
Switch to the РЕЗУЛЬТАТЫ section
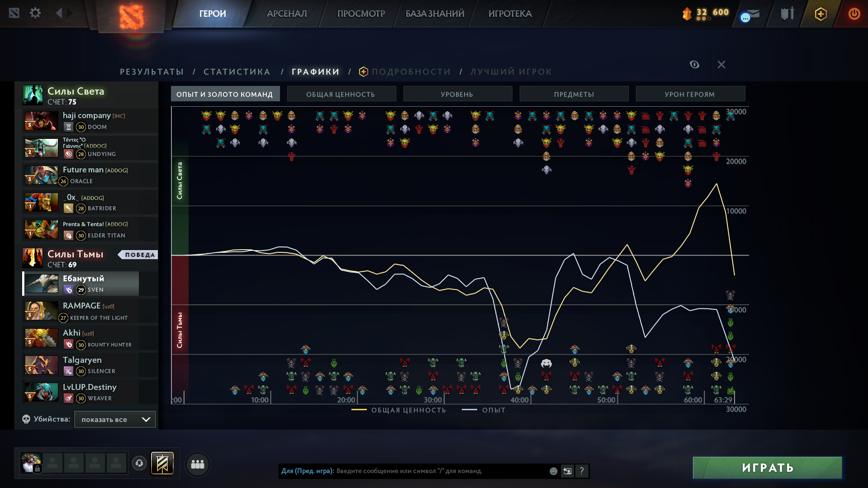click(152, 72)
